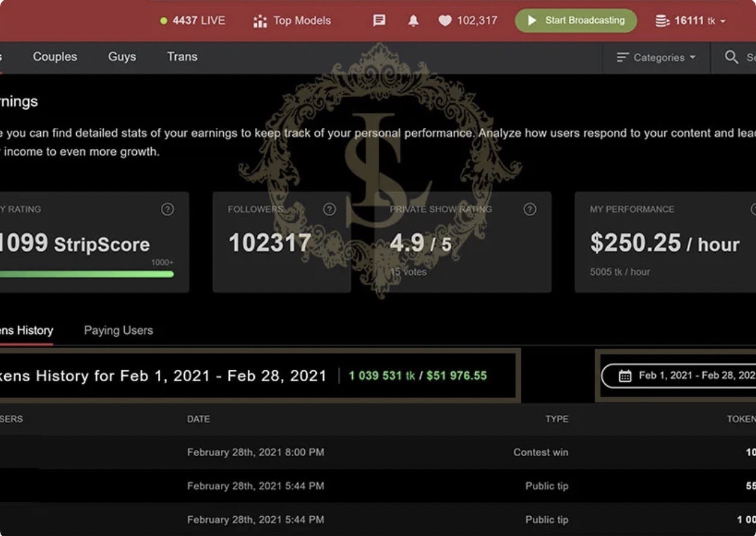Viewport: 756px width, 536px height.
Task: Click the search magnifier icon
Action: coord(731,57)
